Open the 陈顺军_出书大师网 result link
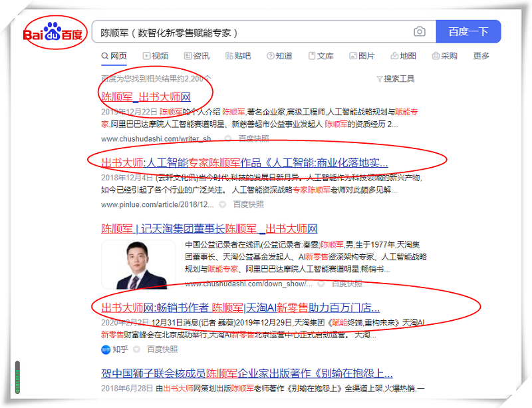This screenshot has height=408, width=532. click(146, 97)
